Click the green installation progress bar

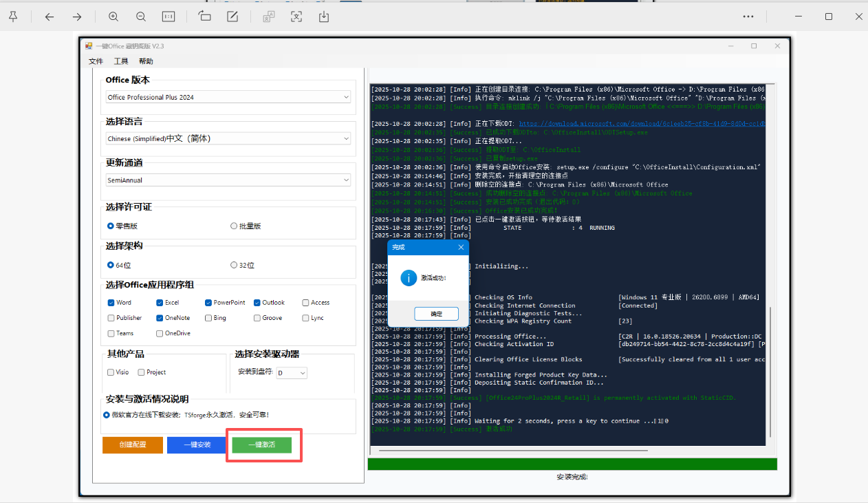click(x=572, y=464)
